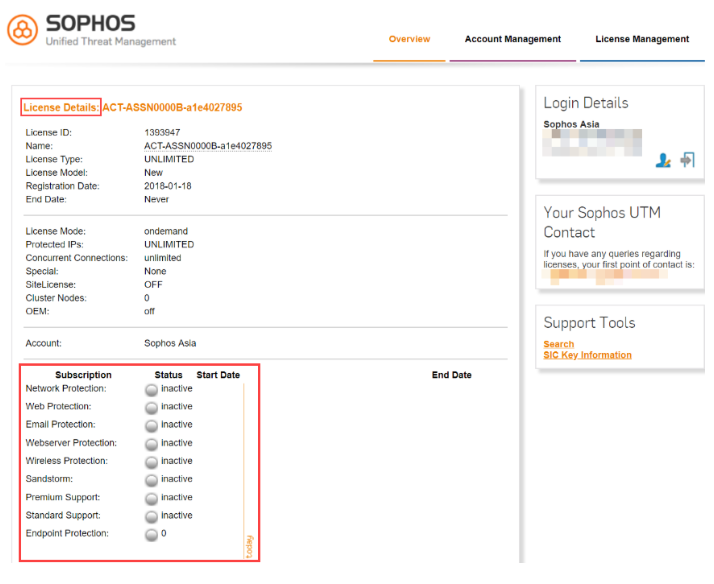Screen dimensions: 714x584
Task: Click the Concurrent Connections value unlimited
Action: [x=163, y=258]
